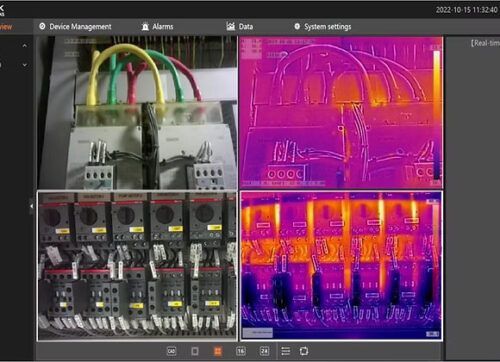Select the circuit breakers visible-light feed

[x=137, y=266]
